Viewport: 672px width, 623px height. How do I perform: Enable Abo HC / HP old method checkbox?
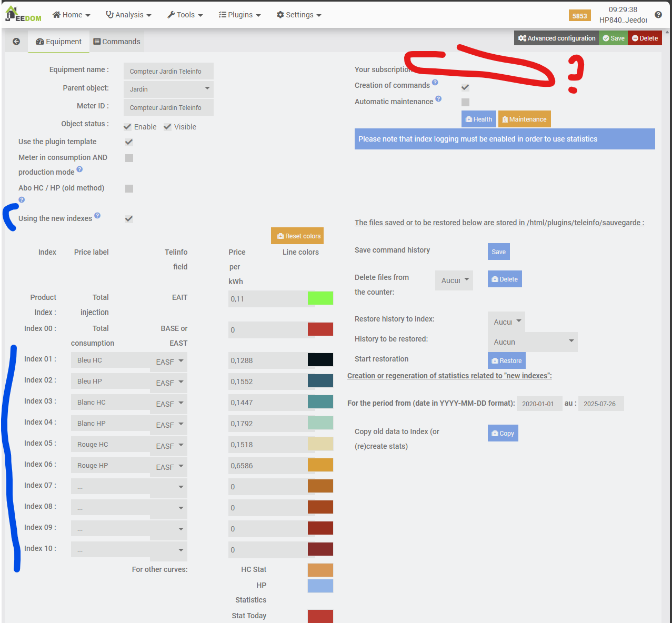[x=129, y=188]
